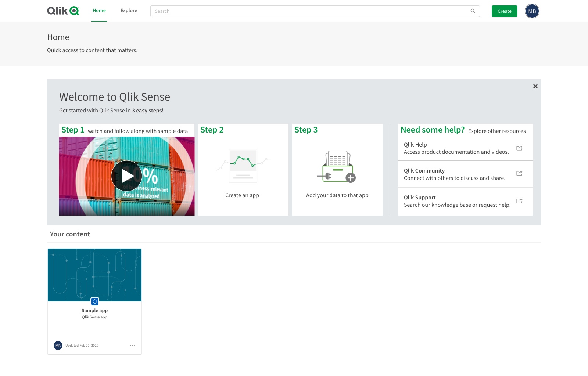Click the Sample app owner MB badge
The width and height of the screenshot is (588, 376).
[58, 346]
